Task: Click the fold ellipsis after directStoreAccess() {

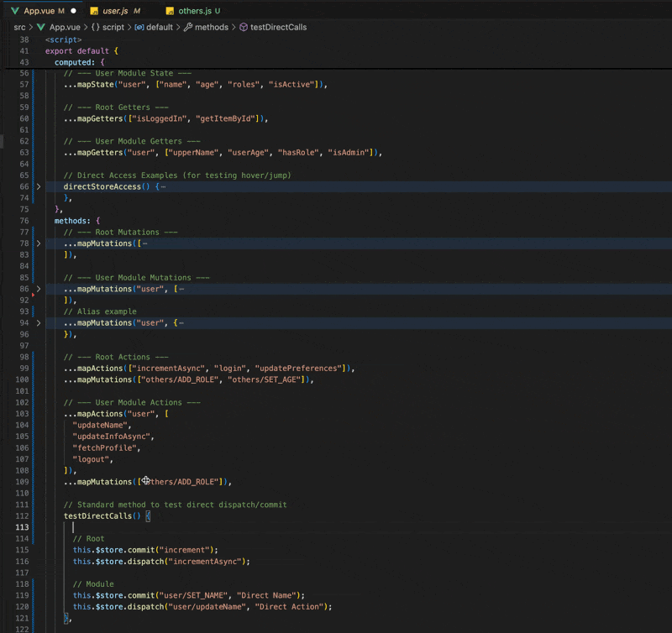Action: [163, 186]
